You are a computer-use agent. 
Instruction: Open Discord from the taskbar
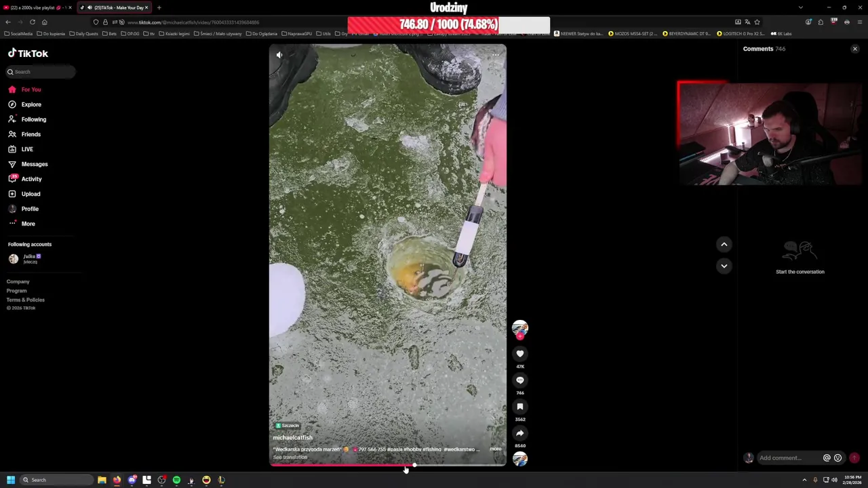click(x=132, y=480)
